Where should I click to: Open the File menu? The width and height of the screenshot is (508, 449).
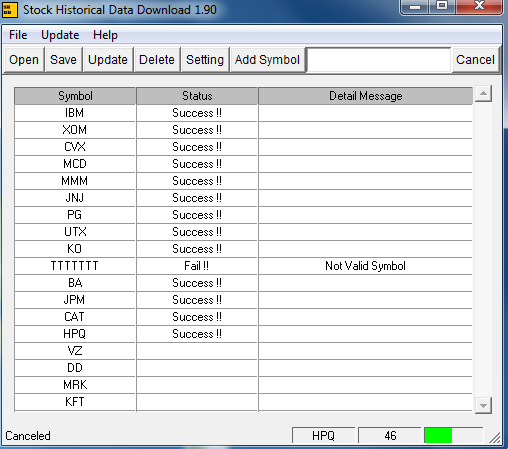tap(18, 35)
